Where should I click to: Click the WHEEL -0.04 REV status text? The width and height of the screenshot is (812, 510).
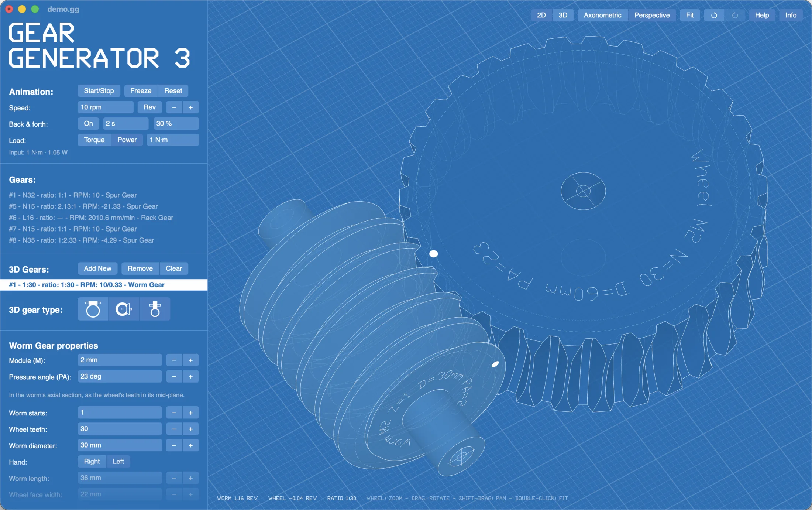(x=292, y=498)
